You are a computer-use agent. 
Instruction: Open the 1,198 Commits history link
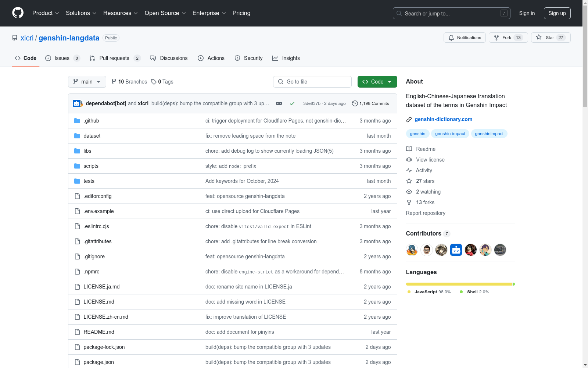(x=370, y=103)
